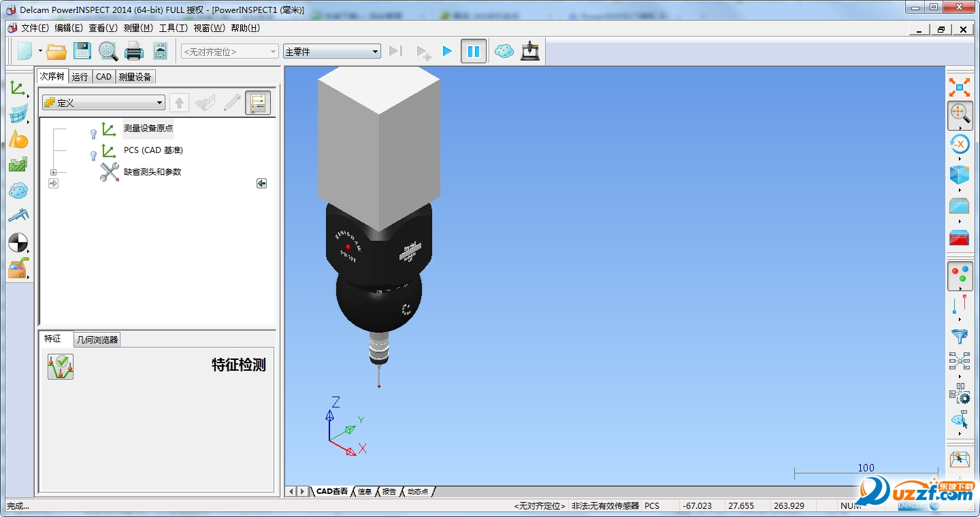Select the 缺省测头和参数 tree item

click(152, 171)
